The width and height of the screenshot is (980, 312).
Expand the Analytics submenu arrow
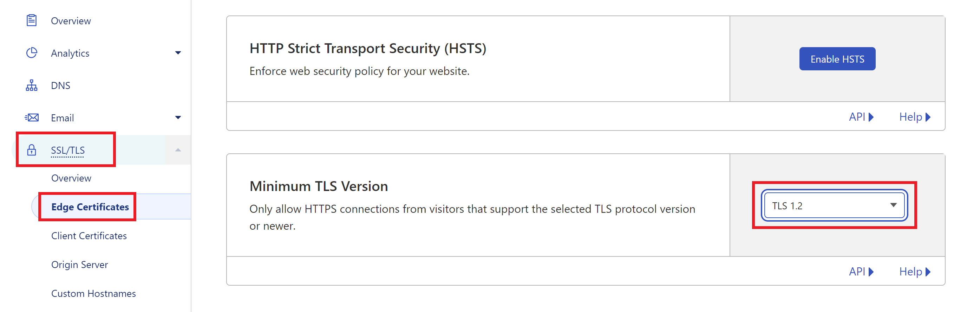click(x=178, y=53)
